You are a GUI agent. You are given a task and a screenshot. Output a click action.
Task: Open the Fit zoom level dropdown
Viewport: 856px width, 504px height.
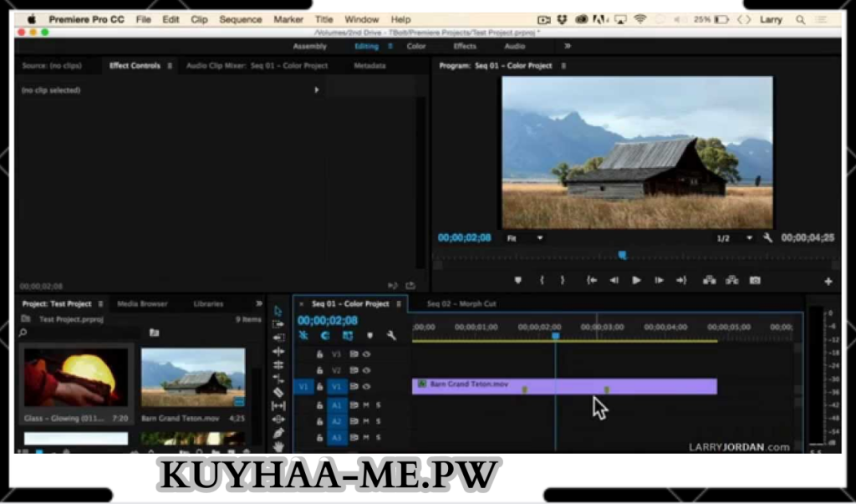(x=525, y=238)
